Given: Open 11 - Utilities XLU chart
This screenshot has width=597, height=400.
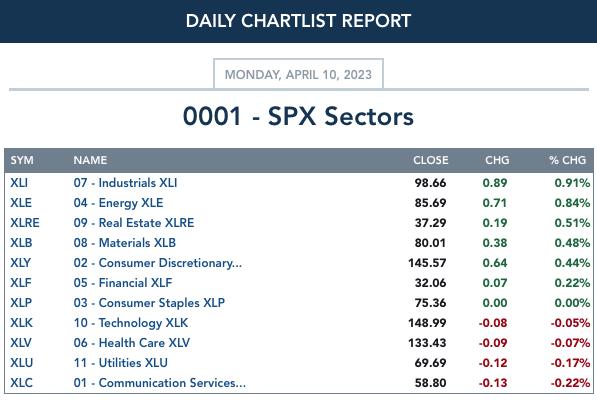Looking at the screenshot, I should (x=120, y=363).
